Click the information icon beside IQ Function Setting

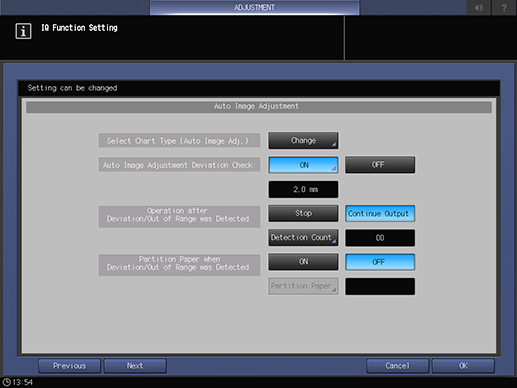[x=23, y=31]
